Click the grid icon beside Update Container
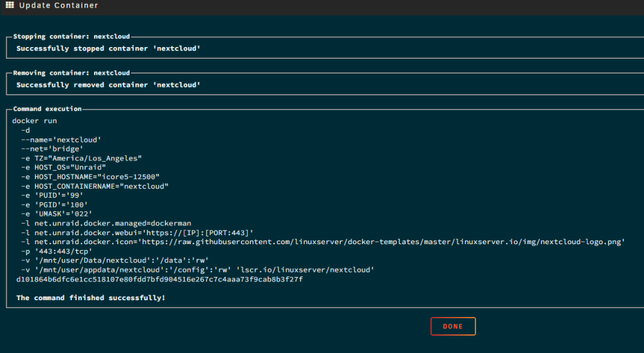 coord(10,5)
